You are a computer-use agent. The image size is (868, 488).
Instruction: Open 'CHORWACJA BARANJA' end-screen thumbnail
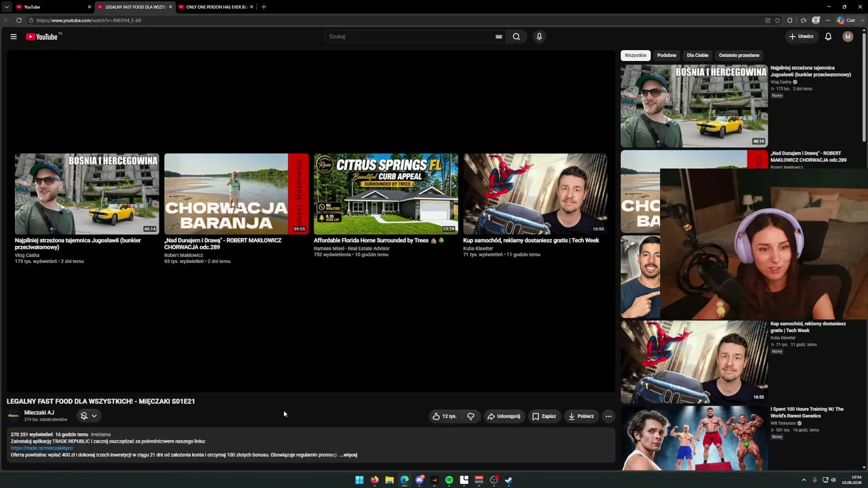[236, 194]
